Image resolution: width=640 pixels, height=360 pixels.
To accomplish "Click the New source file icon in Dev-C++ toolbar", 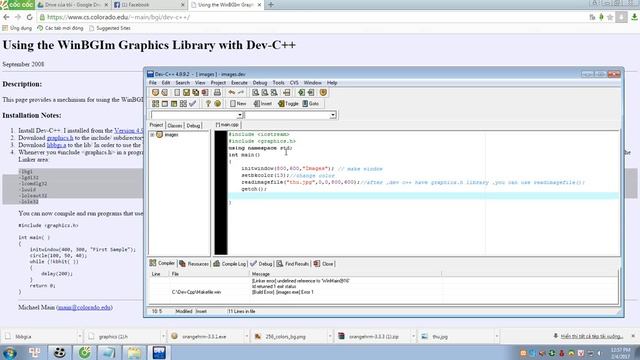I will [x=177, y=93].
